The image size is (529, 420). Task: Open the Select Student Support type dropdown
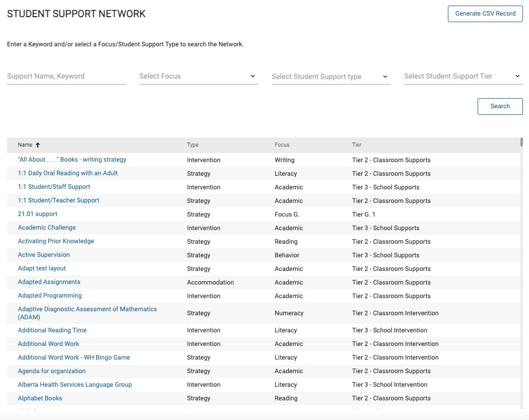(330, 77)
